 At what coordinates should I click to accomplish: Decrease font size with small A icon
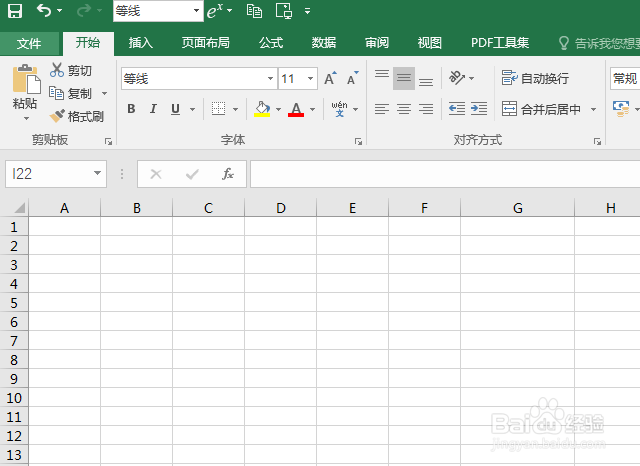(352, 78)
